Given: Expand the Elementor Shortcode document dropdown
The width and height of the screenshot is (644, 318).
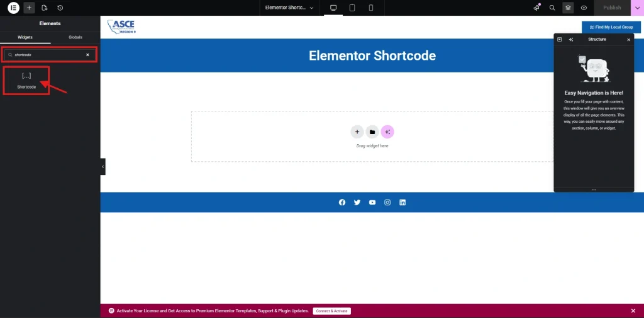Looking at the screenshot, I should click(x=289, y=8).
